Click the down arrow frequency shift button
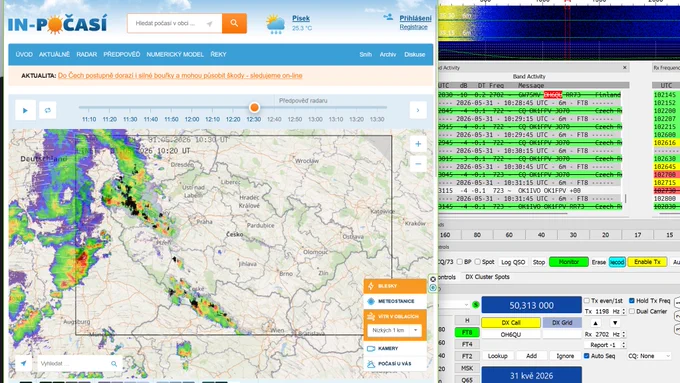Viewport: 680px width, 383px height. [x=615, y=323]
